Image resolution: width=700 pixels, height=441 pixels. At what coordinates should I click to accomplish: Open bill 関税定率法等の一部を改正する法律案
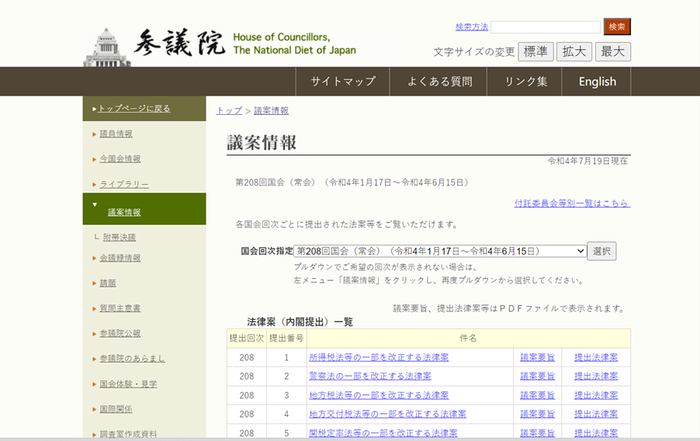(x=383, y=433)
